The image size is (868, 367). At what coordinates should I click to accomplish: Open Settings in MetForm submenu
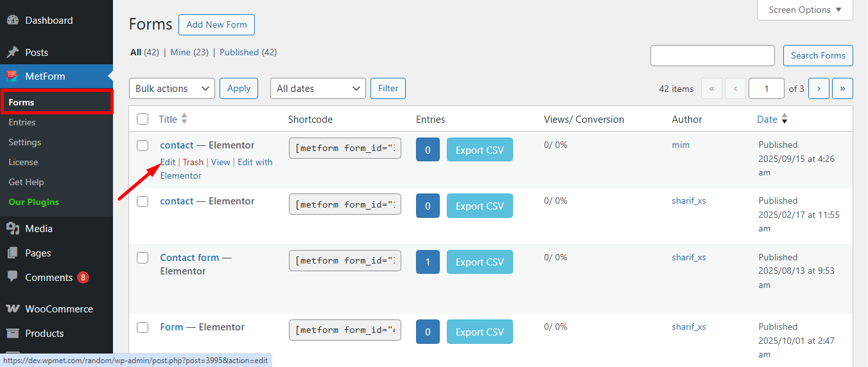[x=24, y=142]
